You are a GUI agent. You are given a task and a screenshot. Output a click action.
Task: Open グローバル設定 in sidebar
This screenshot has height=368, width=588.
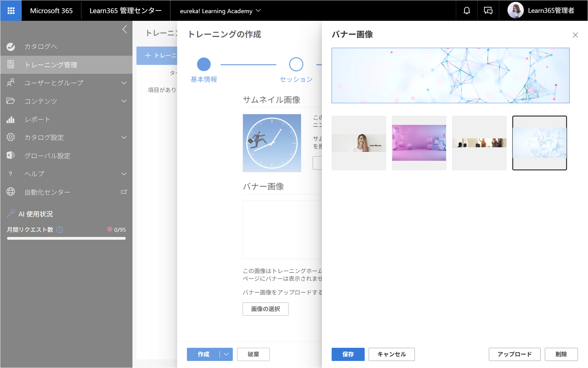pyautogui.click(x=66, y=156)
